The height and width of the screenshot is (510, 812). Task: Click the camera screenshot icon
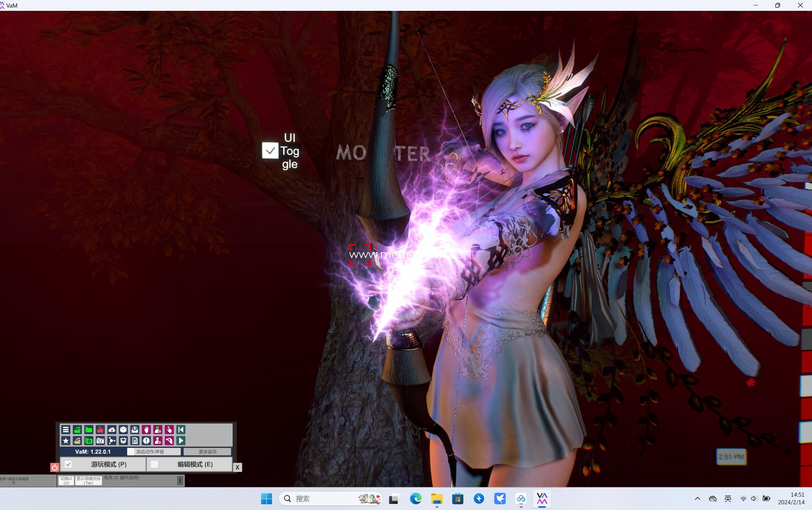(x=100, y=441)
